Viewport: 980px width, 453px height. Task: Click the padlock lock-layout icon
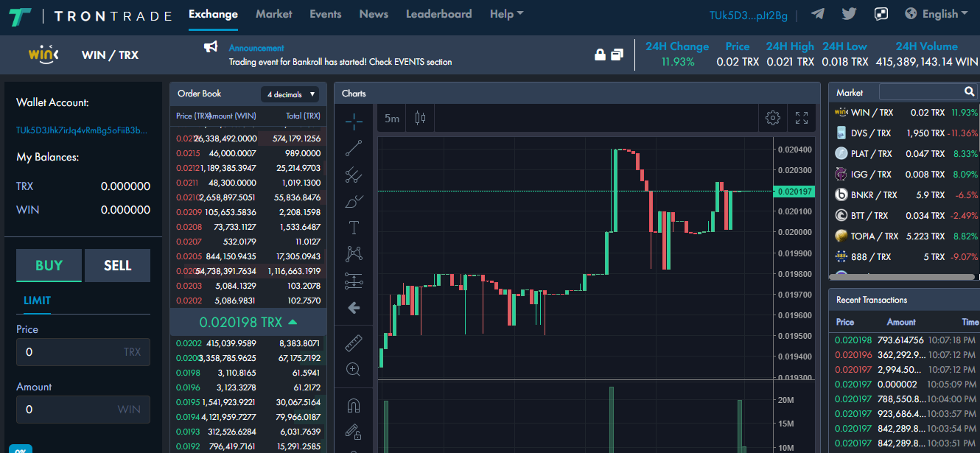click(x=600, y=55)
